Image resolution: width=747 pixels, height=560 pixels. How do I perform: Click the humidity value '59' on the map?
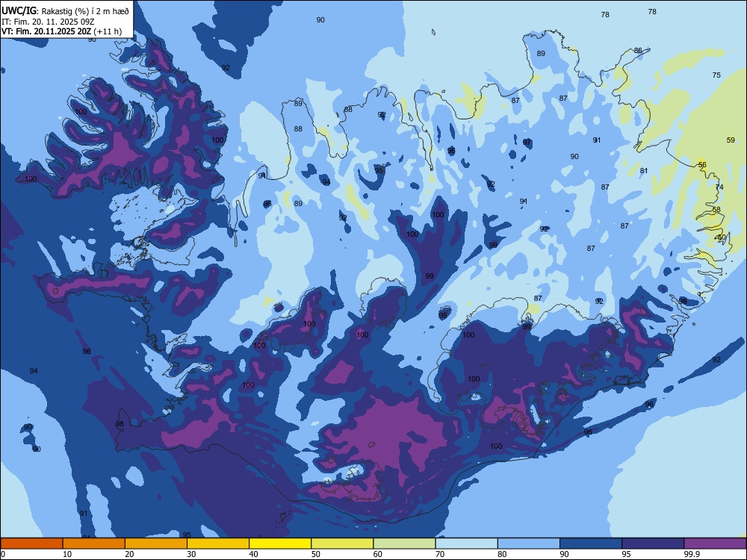731,140
